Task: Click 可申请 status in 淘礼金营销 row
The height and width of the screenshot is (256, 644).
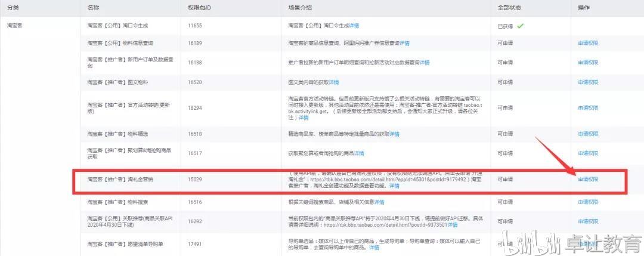Action: click(505, 179)
